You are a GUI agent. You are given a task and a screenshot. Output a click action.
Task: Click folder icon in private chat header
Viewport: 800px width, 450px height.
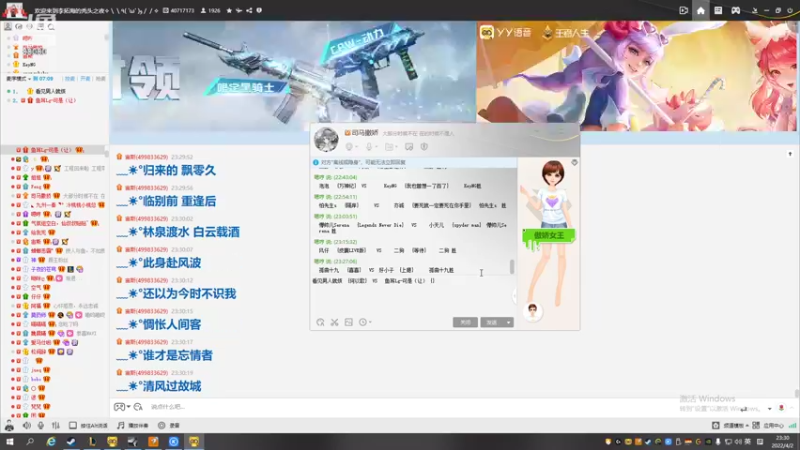[389, 147]
